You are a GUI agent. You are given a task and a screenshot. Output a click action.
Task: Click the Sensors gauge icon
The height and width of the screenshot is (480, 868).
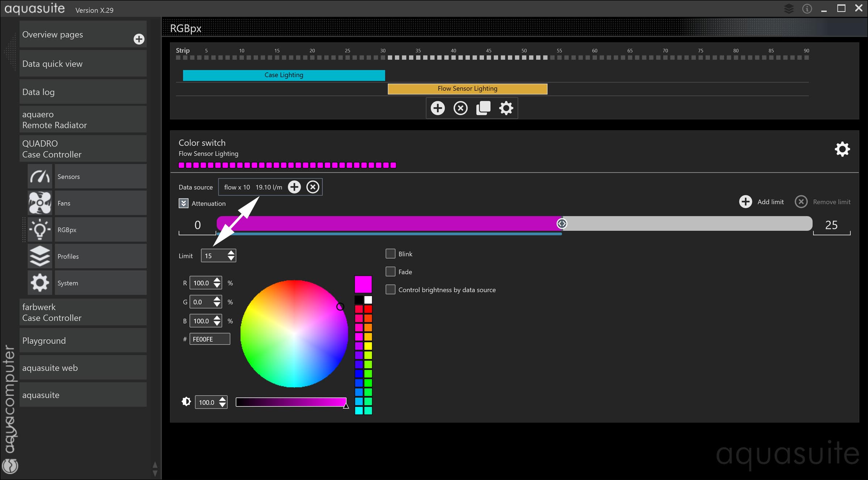pyautogui.click(x=40, y=177)
